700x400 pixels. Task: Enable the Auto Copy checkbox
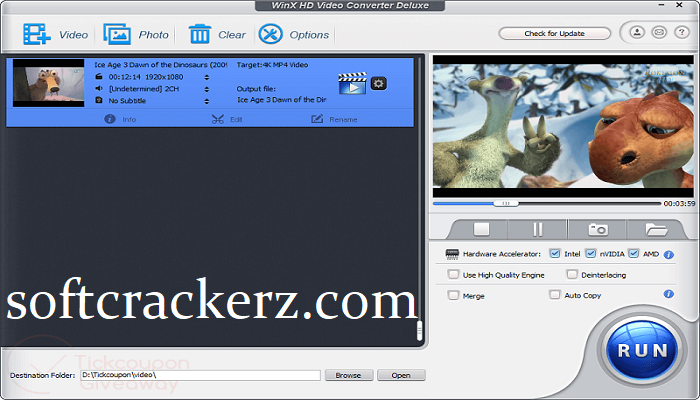coord(554,295)
